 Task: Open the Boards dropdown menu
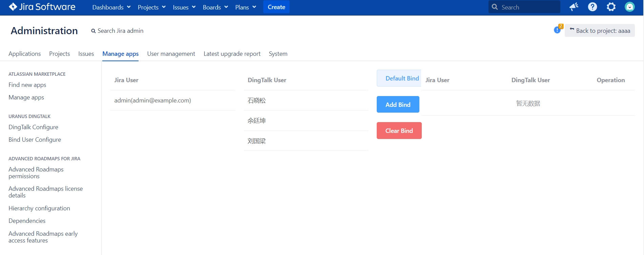(x=215, y=7)
